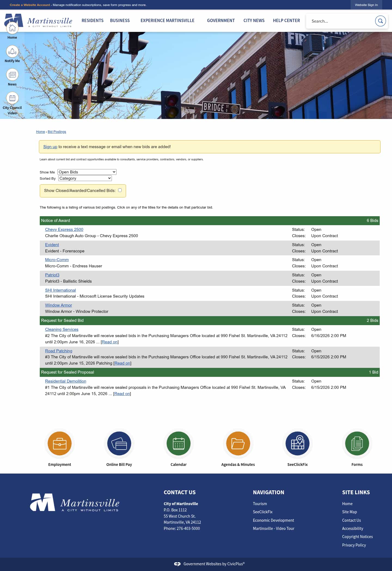Open the Online Bill Pay icon
This screenshot has width=392, height=571.
point(119,443)
